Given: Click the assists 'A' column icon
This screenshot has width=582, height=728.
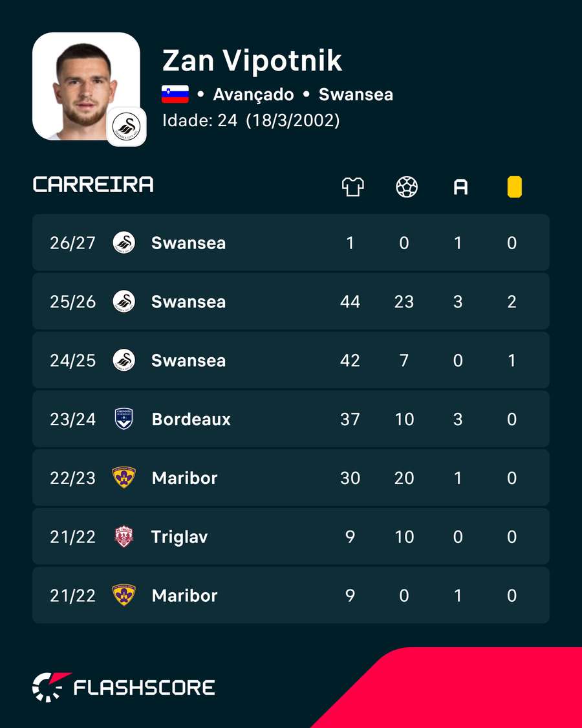Looking at the screenshot, I should click(460, 188).
